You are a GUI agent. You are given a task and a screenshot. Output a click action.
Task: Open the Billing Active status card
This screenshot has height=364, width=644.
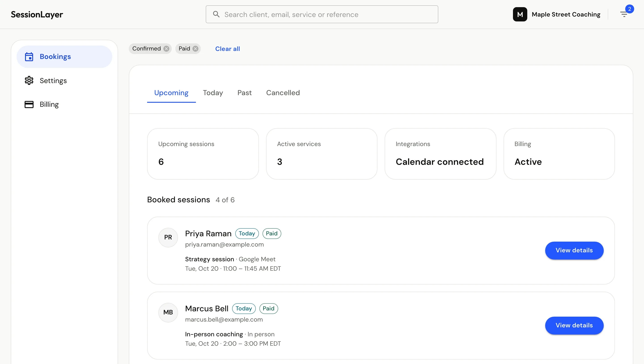(x=559, y=154)
